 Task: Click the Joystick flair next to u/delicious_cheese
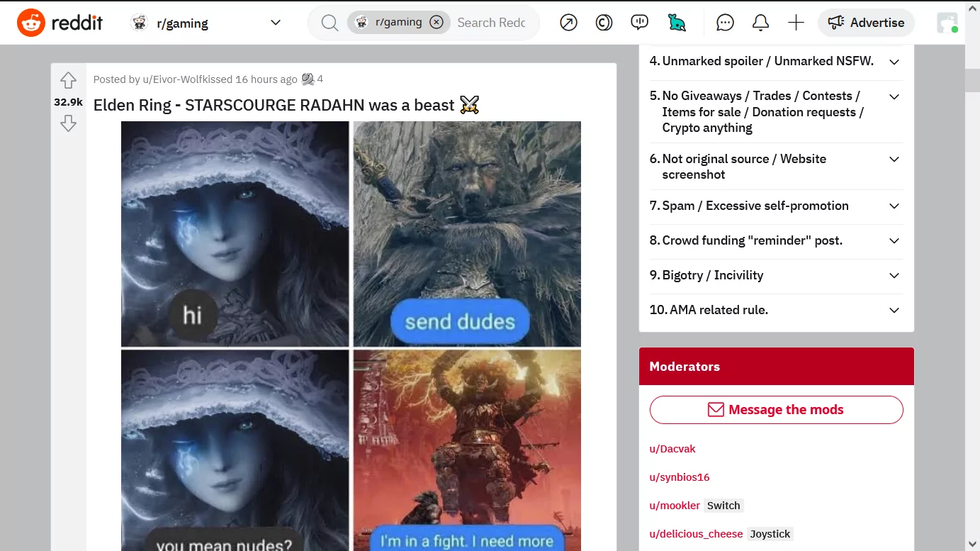(770, 534)
